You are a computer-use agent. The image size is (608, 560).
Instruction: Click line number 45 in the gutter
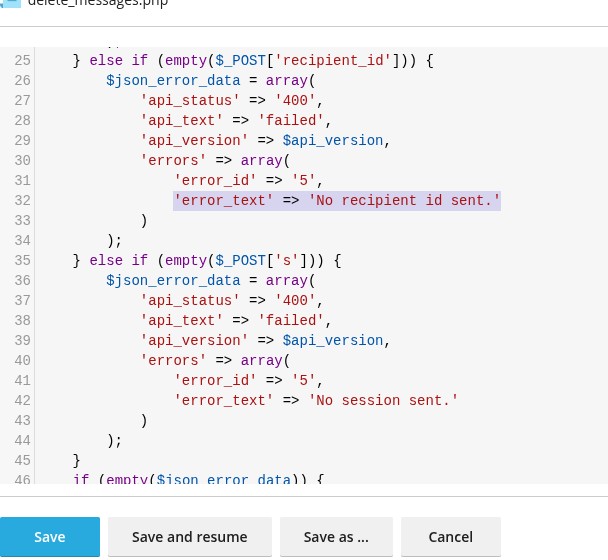tap(22, 460)
